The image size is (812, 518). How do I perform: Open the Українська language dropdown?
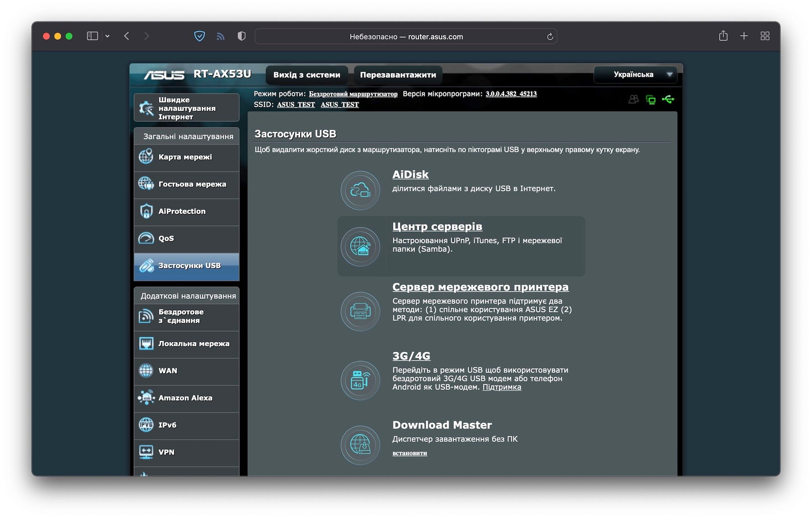[636, 74]
